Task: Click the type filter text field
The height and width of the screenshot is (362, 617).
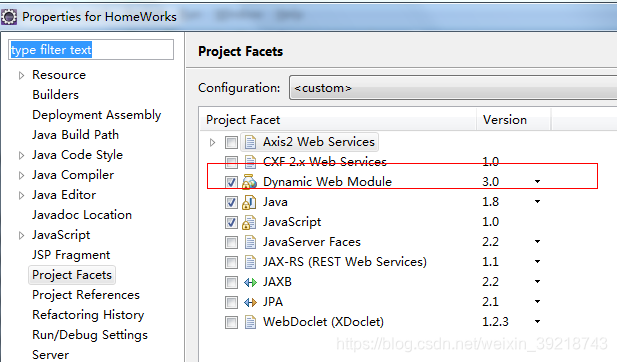Action: point(91,50)
